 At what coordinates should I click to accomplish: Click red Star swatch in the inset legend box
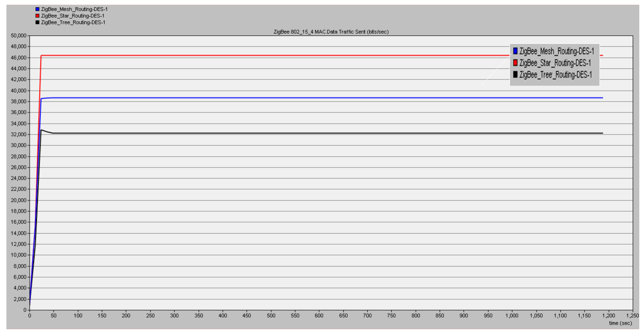(515, 63)
